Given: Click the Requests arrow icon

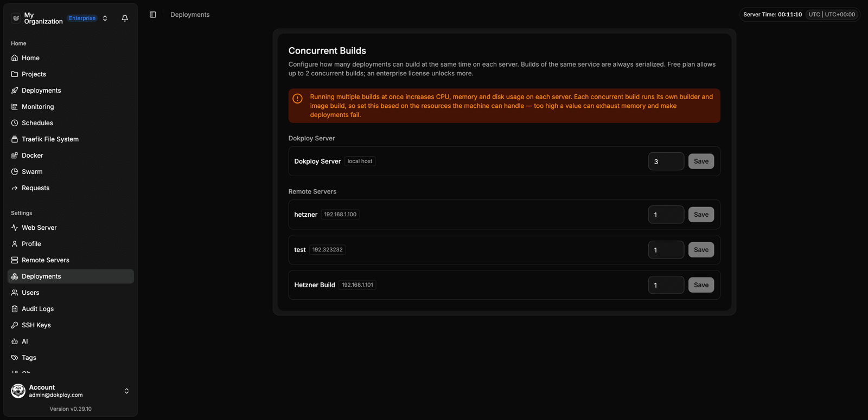Looking at the screenshot, I should tap(15, 188).
